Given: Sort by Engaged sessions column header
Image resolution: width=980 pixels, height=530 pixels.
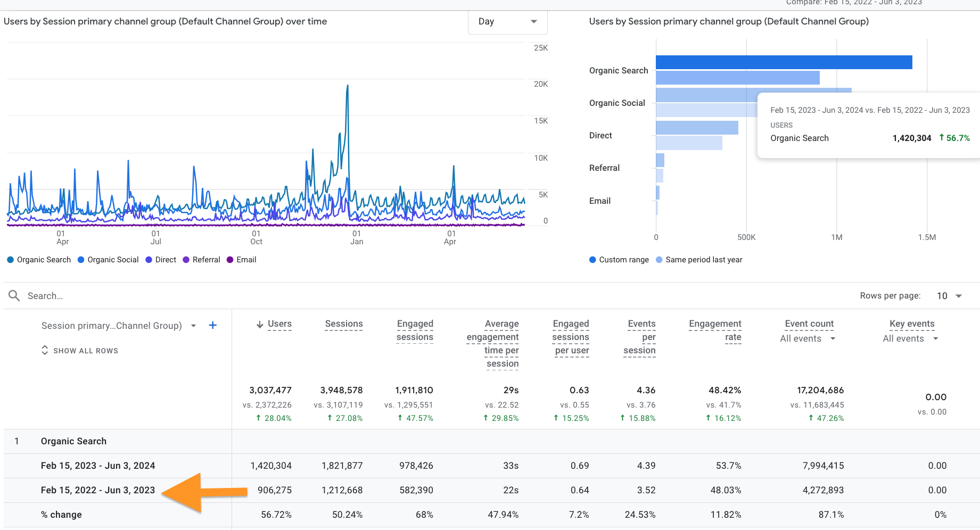Looking at the screenshot, I should pyautogui.click(x=415, y=330).
